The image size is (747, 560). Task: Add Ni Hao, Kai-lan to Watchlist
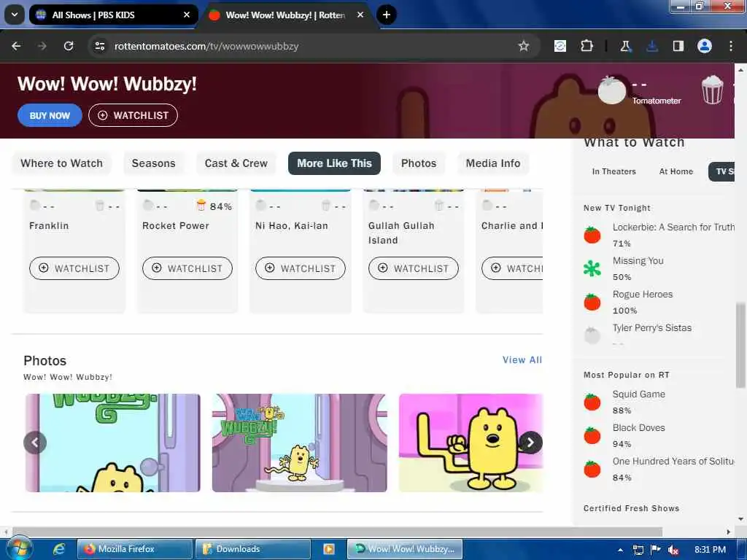coord(300,268)
